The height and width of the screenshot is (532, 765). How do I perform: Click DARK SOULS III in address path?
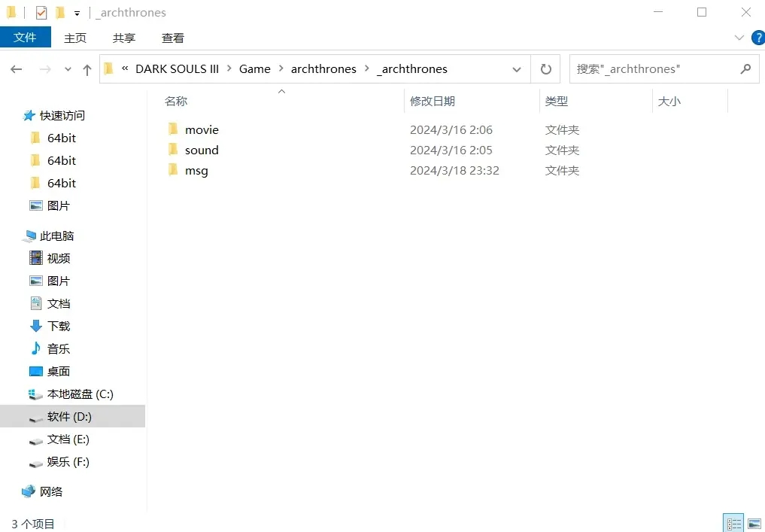(177, 68)
